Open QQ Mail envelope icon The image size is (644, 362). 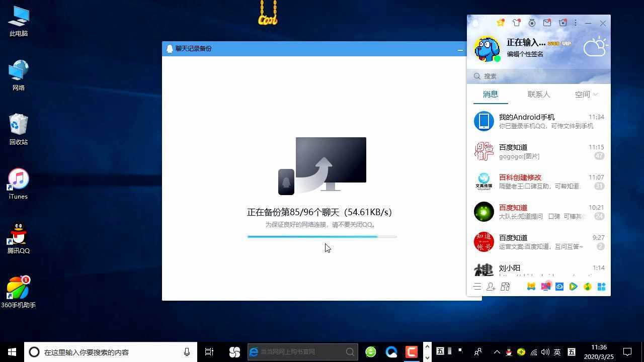coord(547,23)
